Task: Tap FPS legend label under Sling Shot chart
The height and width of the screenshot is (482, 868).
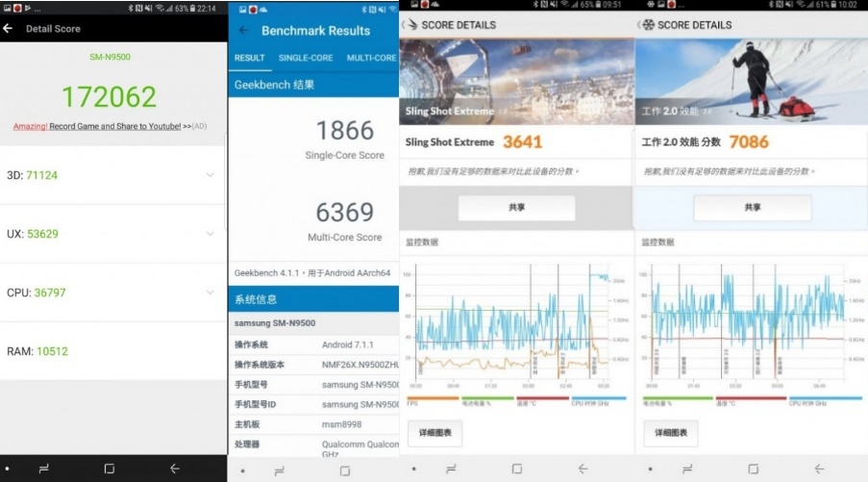Action: pyautogui.click(x=412, y=403)
